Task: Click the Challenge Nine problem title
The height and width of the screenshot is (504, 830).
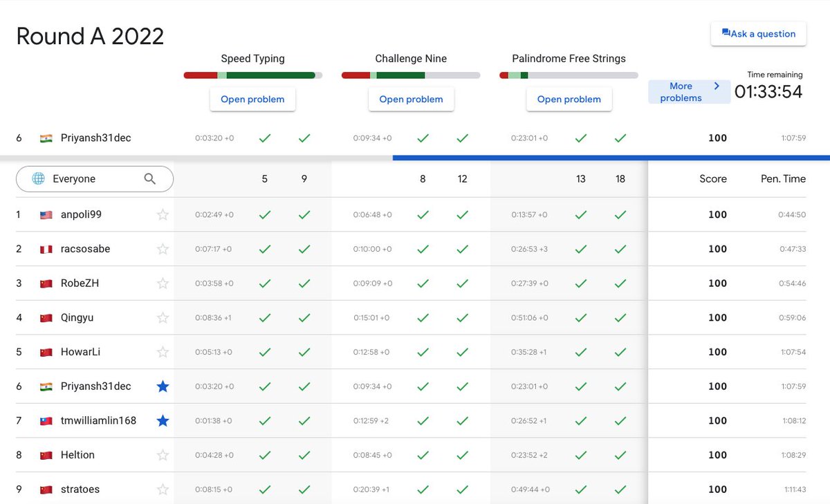Action: click(x=411, y=59)
